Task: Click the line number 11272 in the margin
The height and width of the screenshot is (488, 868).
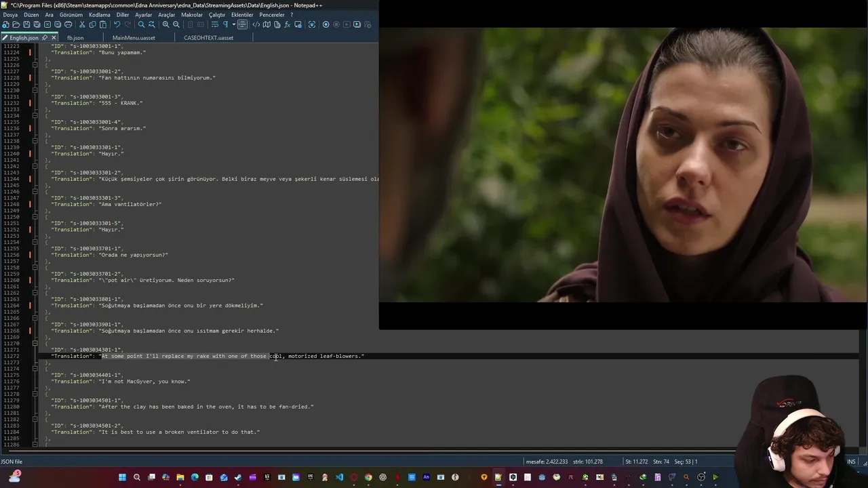Action: (x=11, y=357)
